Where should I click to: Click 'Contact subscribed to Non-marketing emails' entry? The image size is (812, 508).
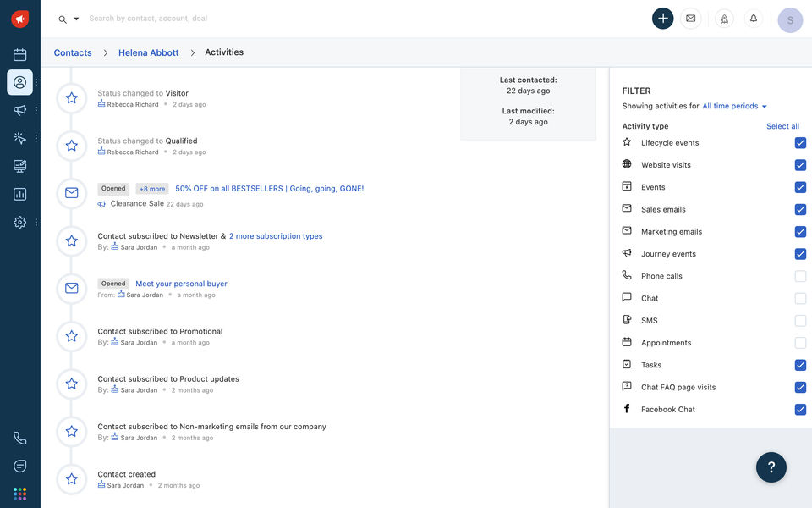(211, 427)
